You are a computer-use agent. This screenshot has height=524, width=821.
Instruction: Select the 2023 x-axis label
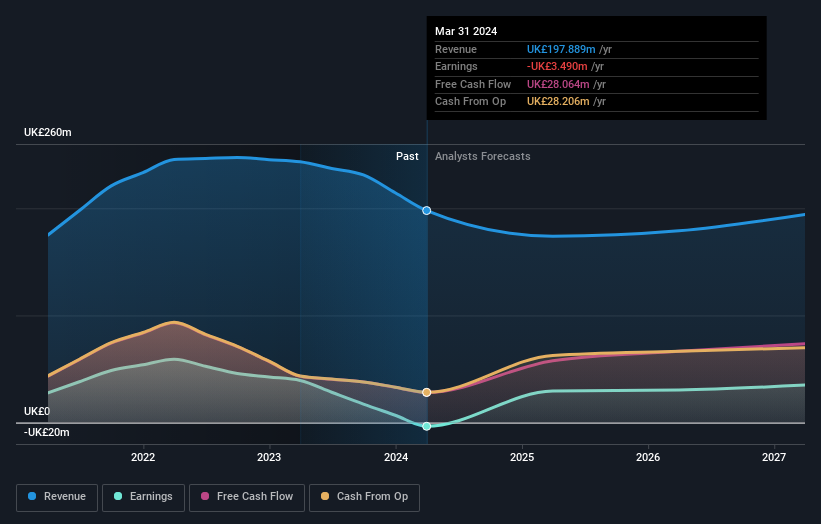click(x=269, y=457)
